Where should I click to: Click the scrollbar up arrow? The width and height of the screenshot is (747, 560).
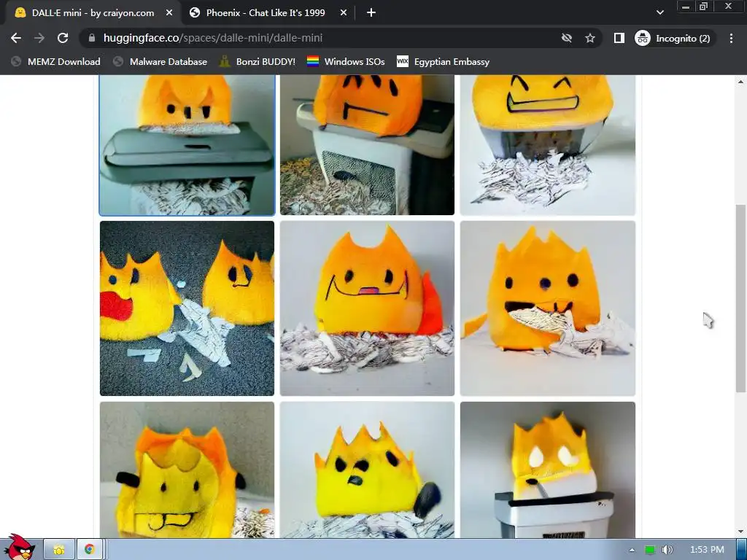[740, 82]
